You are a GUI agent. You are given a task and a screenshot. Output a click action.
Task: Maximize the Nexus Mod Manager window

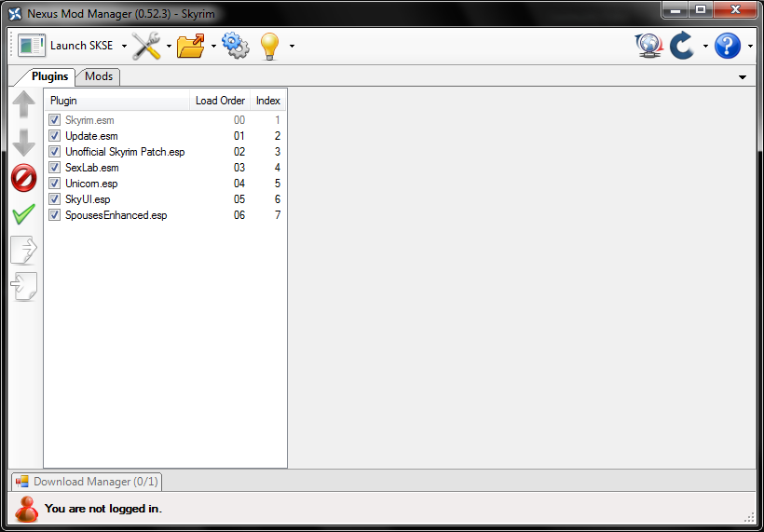point(701,9)
